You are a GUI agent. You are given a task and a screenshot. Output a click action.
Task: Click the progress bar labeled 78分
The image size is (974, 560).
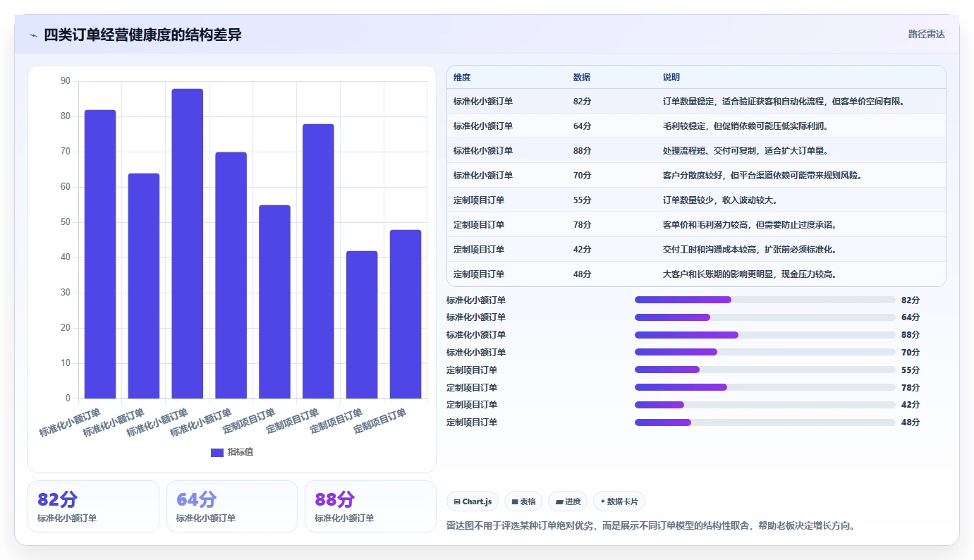(765, 387)
